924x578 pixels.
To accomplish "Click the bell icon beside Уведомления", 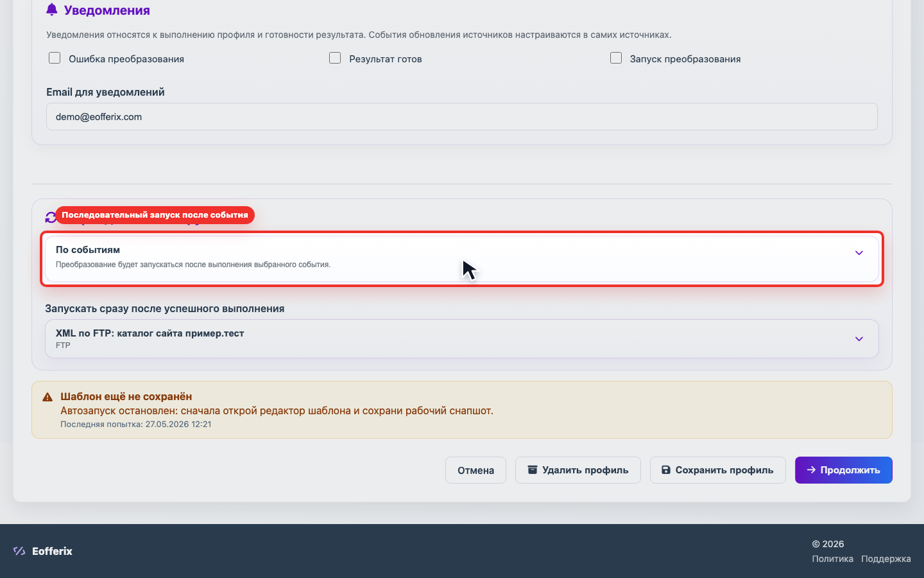I will (x=52, y=10).
